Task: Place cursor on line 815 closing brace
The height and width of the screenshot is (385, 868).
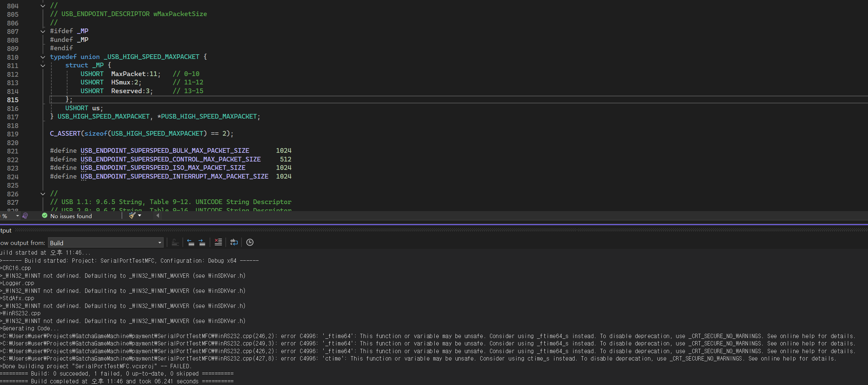Action: 67,100
